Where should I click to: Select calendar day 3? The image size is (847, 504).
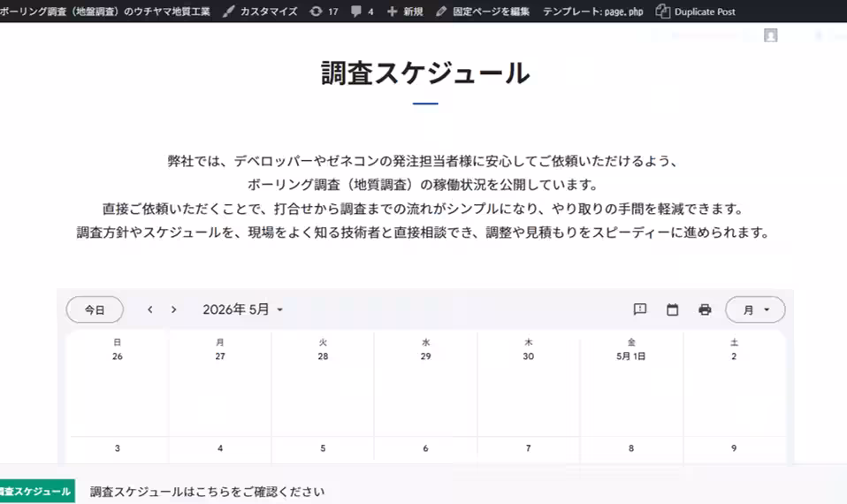tap(118, 448)
